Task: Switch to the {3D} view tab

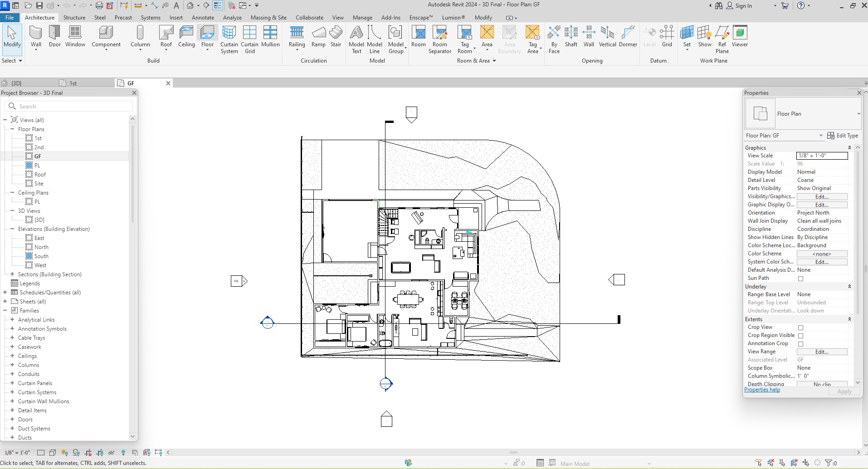Action: [x=16, y=83]
